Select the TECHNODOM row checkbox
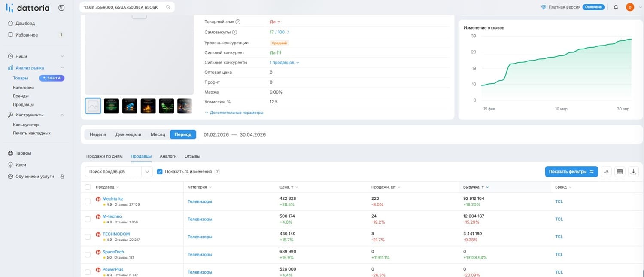Screen dimensions: 644x277 tap(88, 237)
